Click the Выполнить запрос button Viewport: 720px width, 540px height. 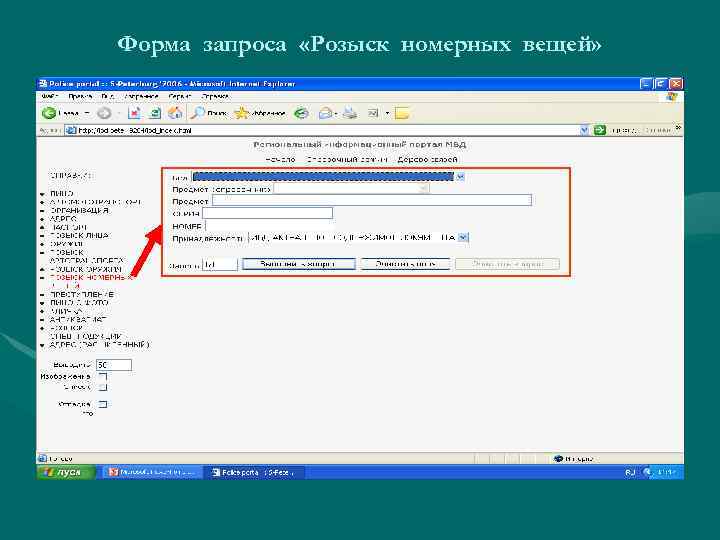pos(298,264)
